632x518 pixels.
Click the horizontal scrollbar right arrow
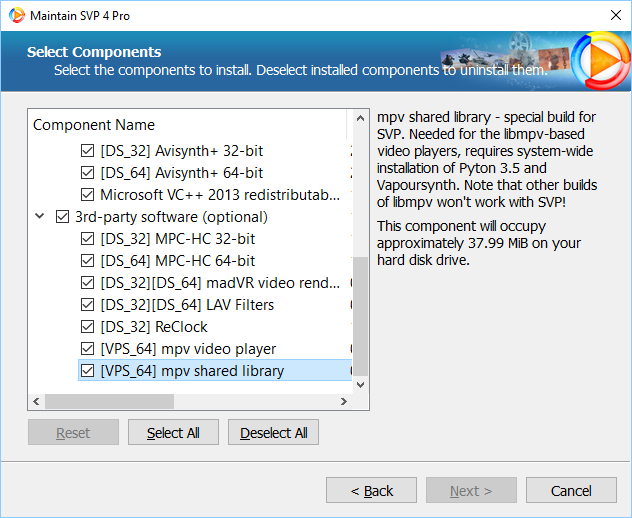345,402
